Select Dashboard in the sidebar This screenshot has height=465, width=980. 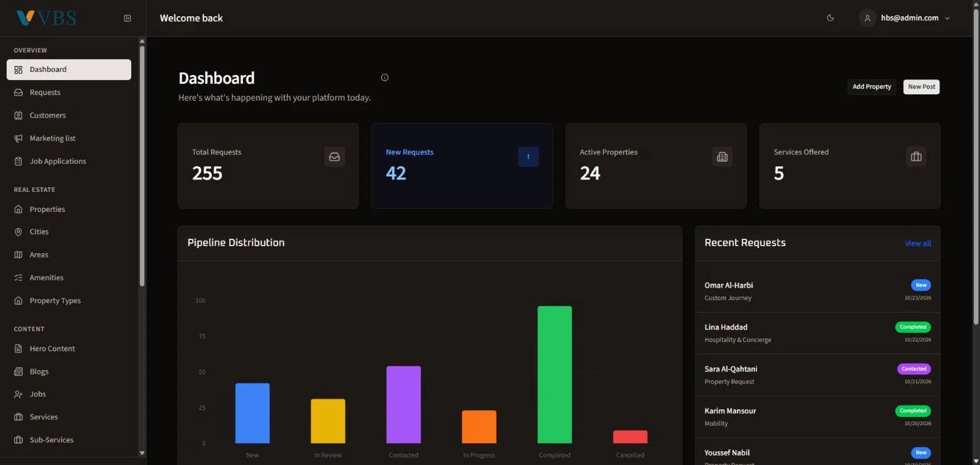(x=69, y=69)
